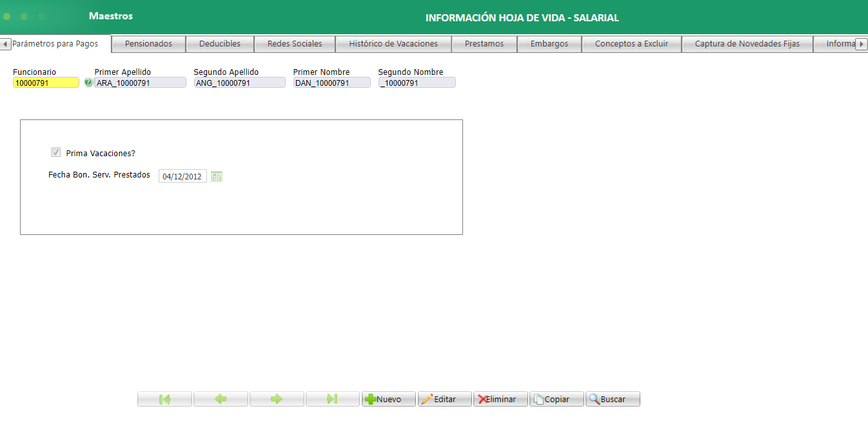The height and width of the screenshot is (426, 868).
Task: Toggle the Prima Vacaciones checkbox
Action: [55, 152]
